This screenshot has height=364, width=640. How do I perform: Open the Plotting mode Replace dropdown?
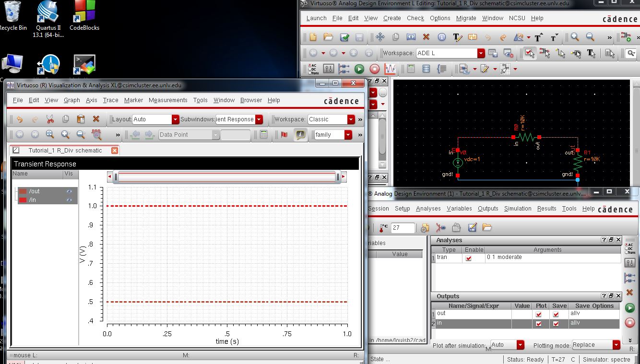click(616, 345)
